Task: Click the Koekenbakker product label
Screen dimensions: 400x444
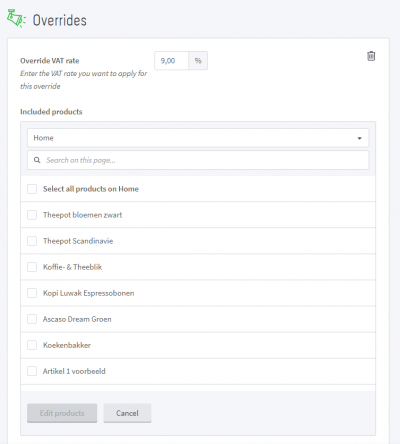Action: pyautogui.click(x=67, y=345)
